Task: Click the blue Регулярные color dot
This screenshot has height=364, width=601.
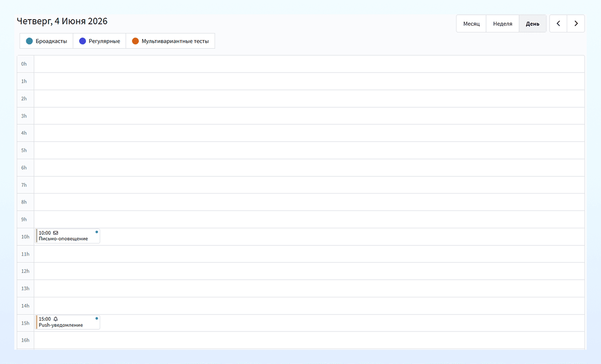Action: 83,41
